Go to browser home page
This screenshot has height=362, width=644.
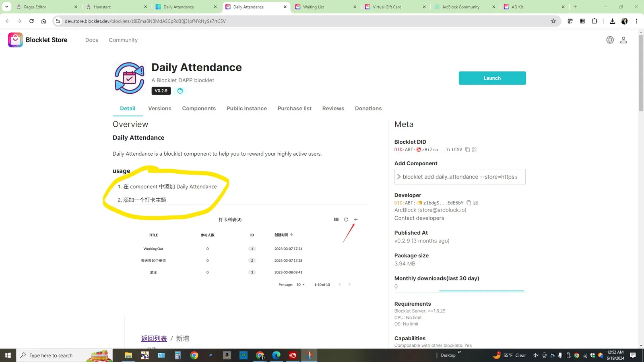pos(43,21)
